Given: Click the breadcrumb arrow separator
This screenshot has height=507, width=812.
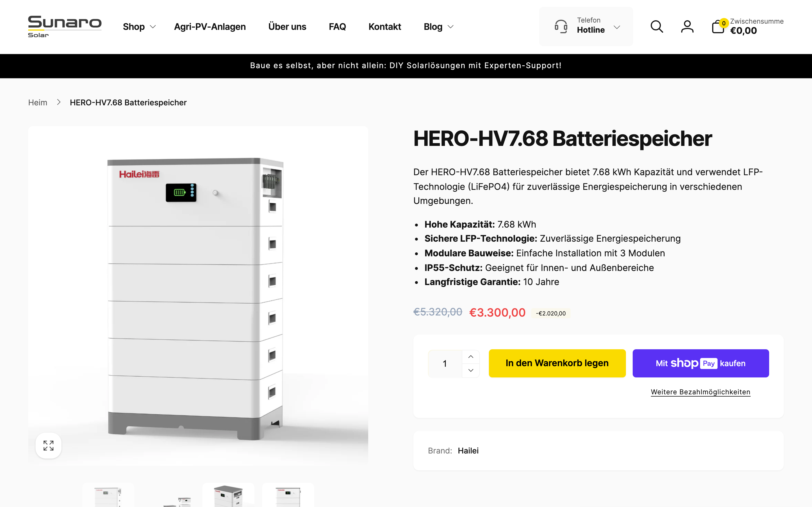Looking at the screenshot, I should (59, 102).
